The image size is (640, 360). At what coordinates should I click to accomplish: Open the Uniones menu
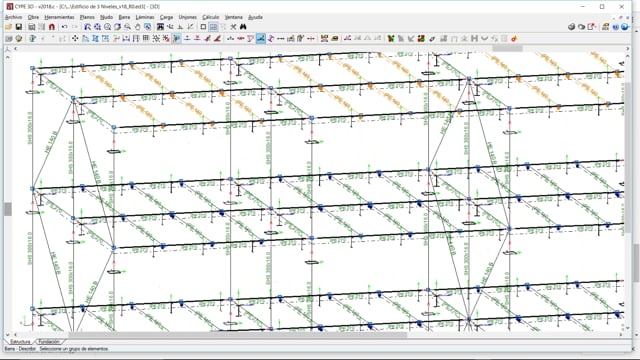click(188, 17)
